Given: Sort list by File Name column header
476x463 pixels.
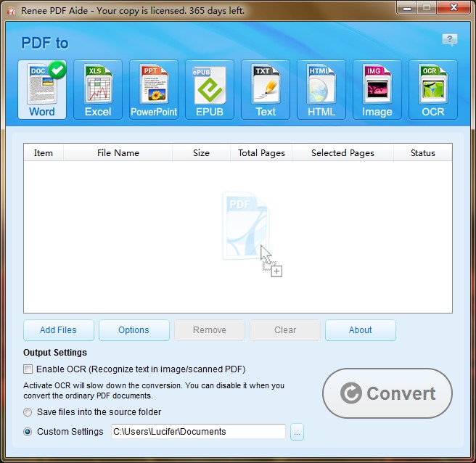Looking at the screenshot, I should point(118,152).
